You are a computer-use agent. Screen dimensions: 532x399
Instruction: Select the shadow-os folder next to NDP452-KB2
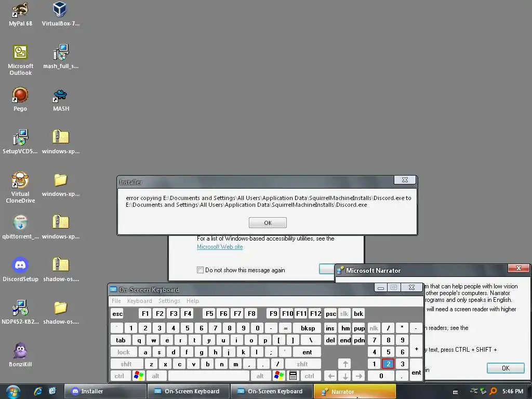60,312
